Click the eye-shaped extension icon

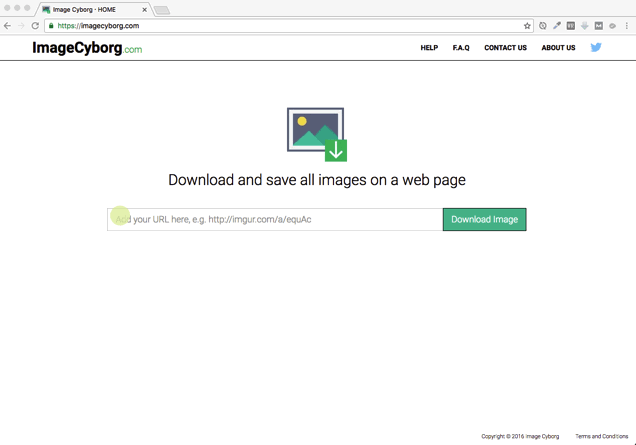612,26
